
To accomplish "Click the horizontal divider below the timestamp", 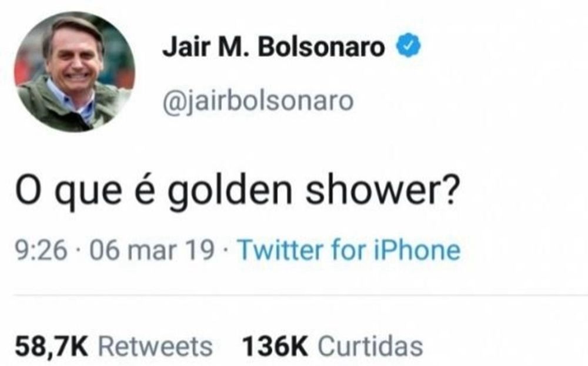I will tap(300, 295).
